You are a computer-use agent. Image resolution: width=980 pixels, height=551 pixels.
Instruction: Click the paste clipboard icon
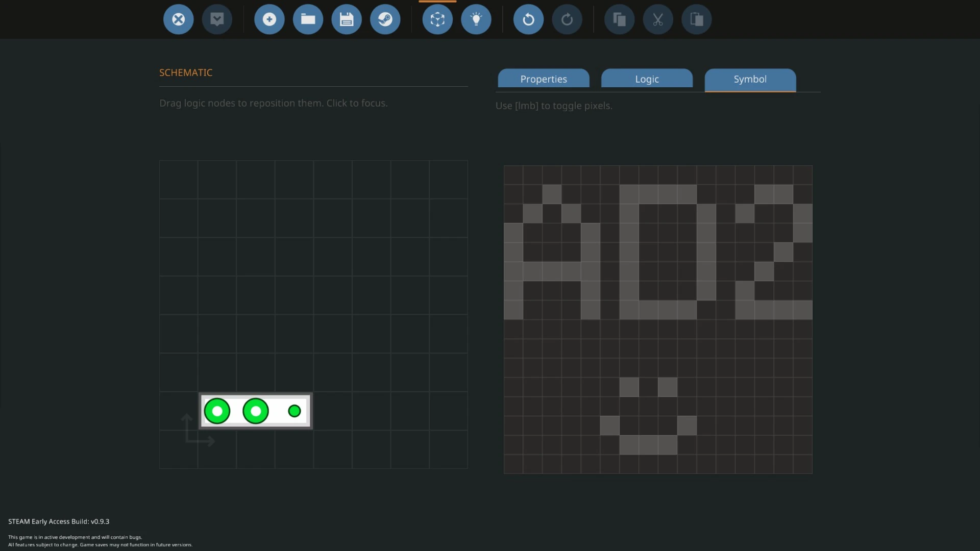point(696,19)
